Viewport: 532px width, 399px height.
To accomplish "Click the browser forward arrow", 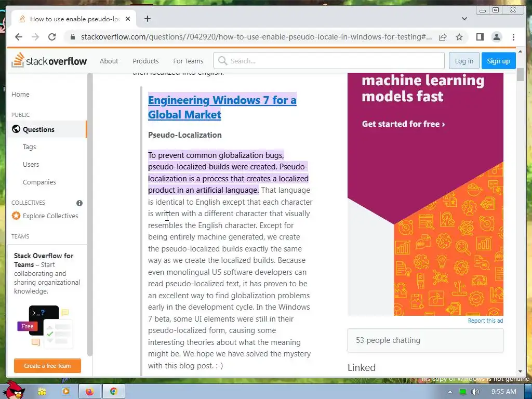I will 35,37.
